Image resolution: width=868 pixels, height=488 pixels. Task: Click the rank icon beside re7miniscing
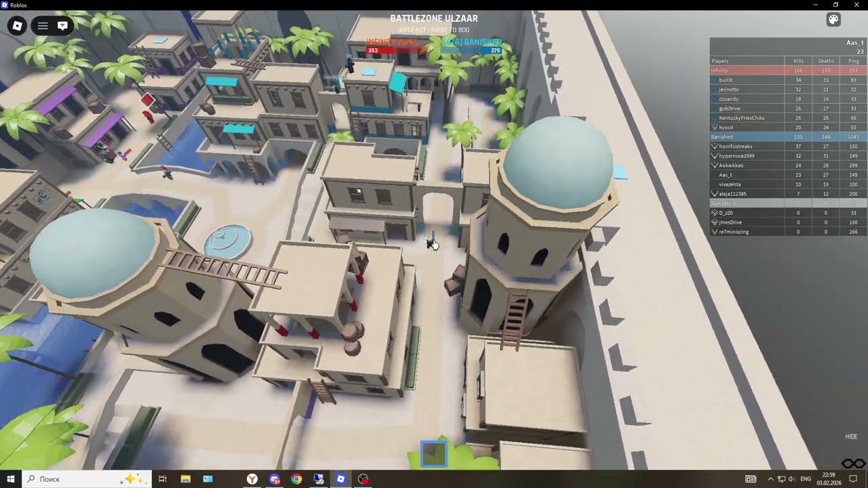[x=714, y=232]
